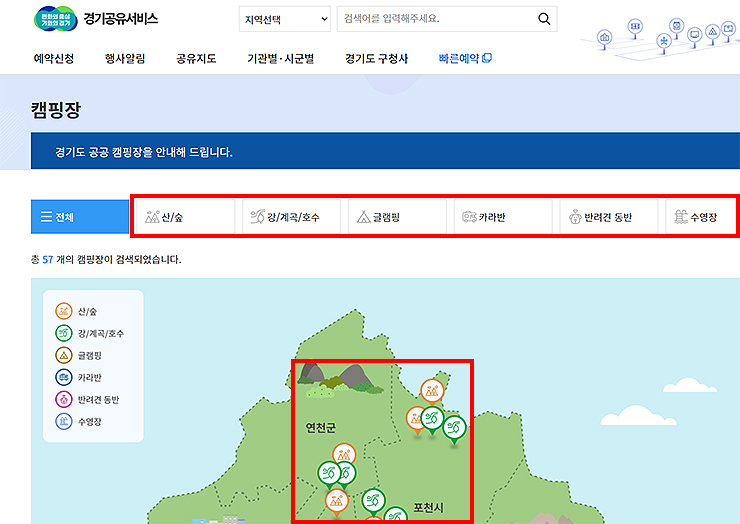This screenshot has height=524, width=740.
Task: Follow the 빠른예약 quick reservation link
Action: click(x=459, y=59)
